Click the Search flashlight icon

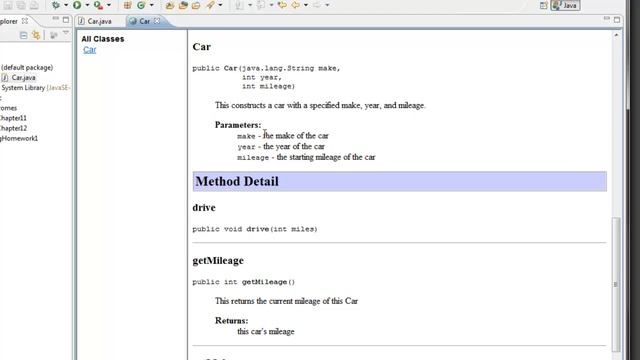(211, 5)
